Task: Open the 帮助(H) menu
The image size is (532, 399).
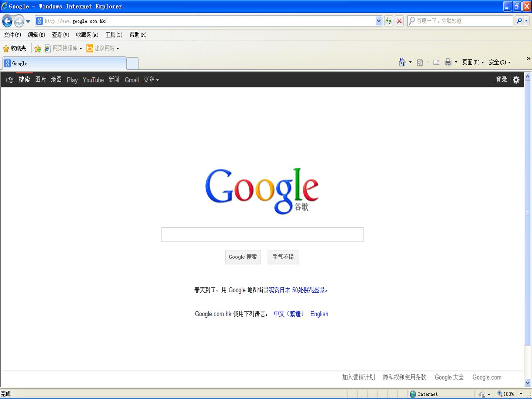Action: tap(138, 35)
